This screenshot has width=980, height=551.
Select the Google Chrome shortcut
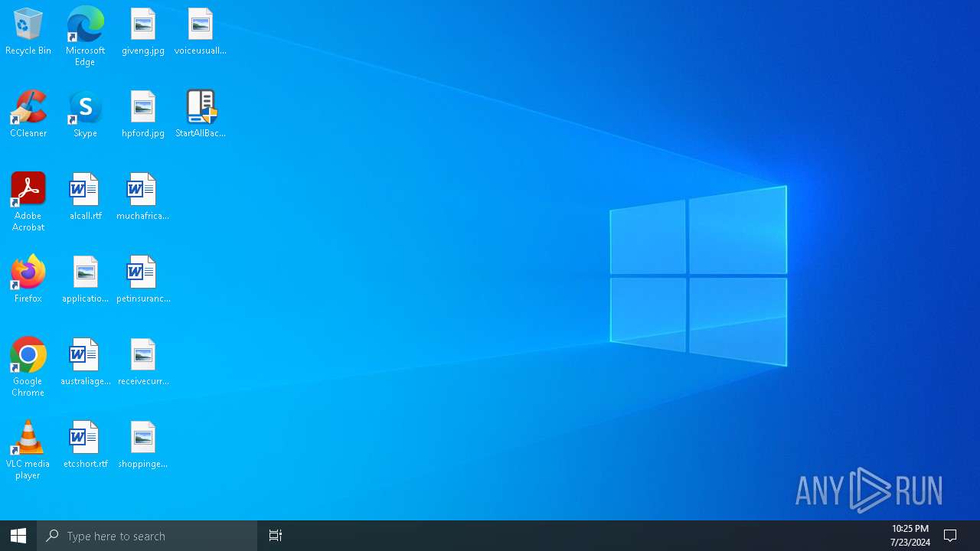28,367
